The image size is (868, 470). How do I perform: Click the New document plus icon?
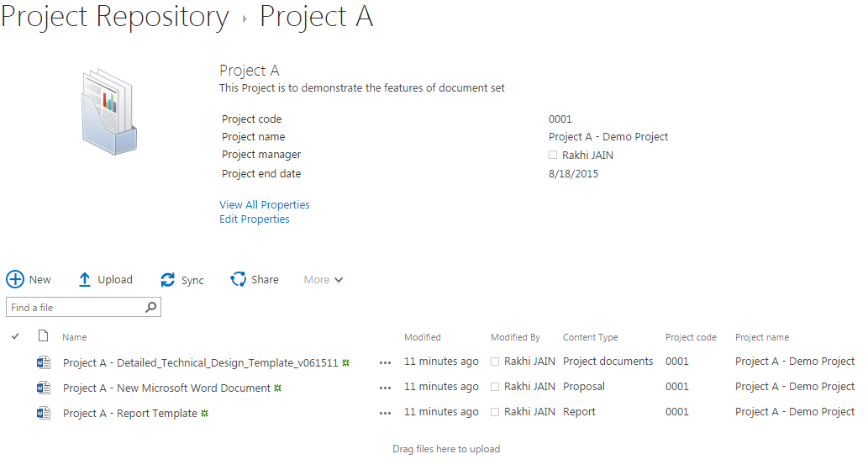click(x=15, y=280)
